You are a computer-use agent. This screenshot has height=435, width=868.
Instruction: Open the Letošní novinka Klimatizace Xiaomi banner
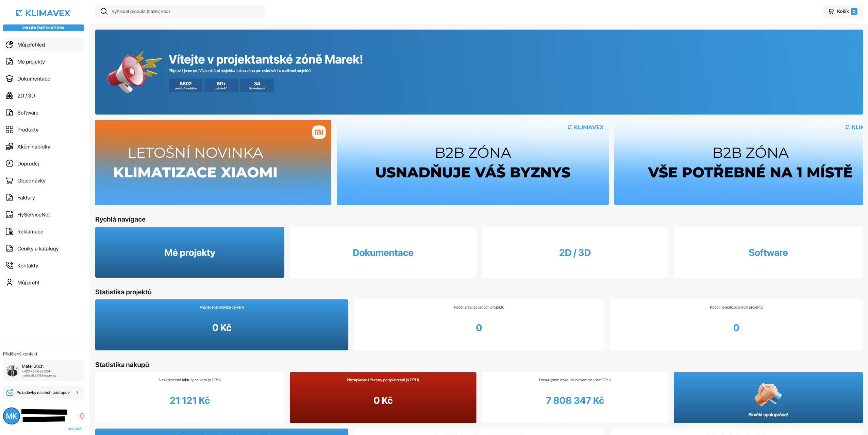213,162
